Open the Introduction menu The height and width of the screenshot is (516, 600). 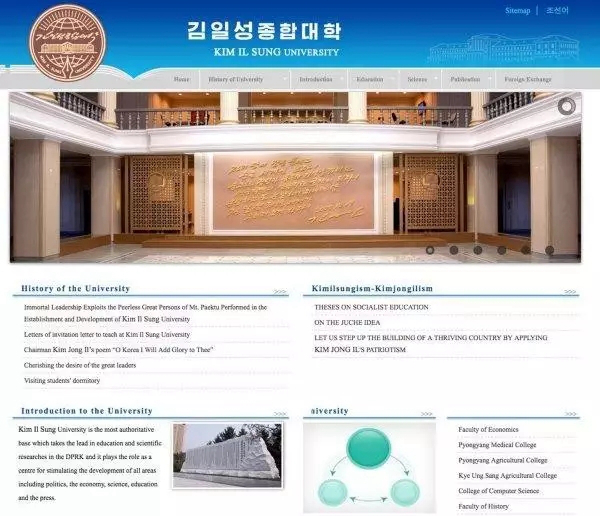click(316, 79)
